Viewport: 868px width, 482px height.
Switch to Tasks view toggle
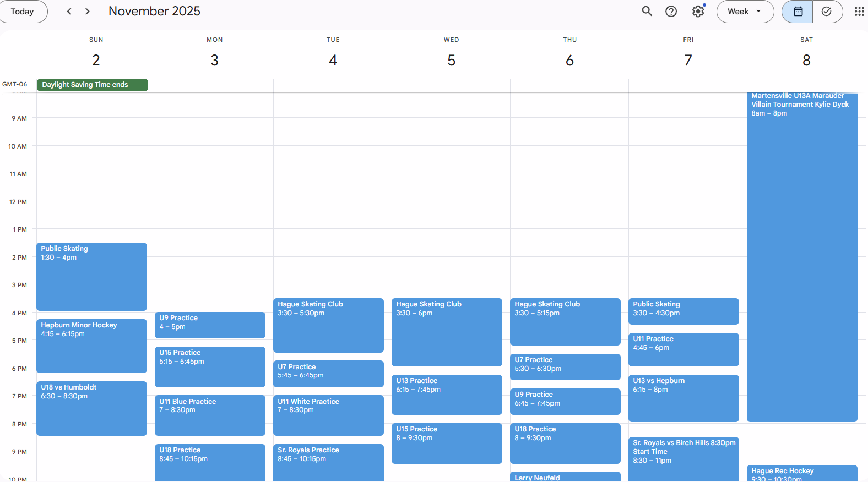tap(827, 12)
